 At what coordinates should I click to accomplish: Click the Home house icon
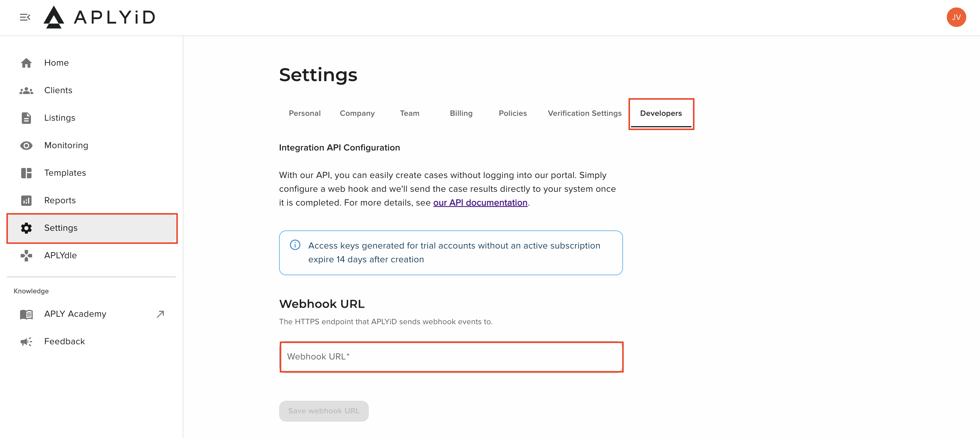(26, 63)
